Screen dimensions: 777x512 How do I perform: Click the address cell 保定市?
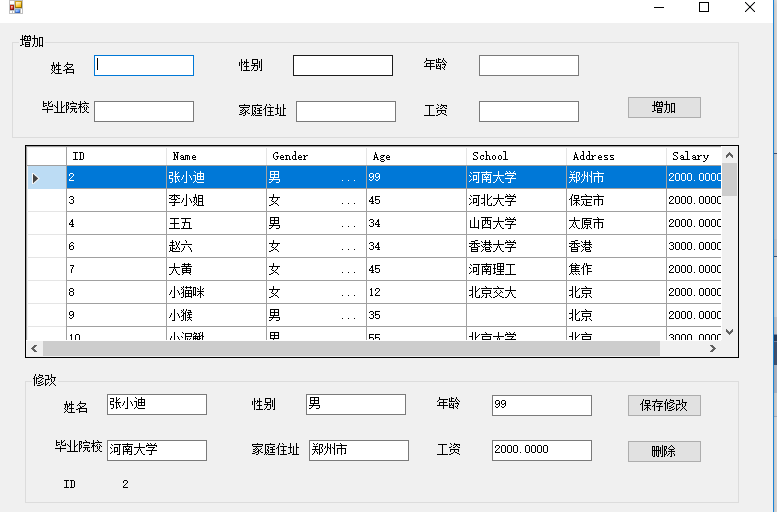(617, 200)
